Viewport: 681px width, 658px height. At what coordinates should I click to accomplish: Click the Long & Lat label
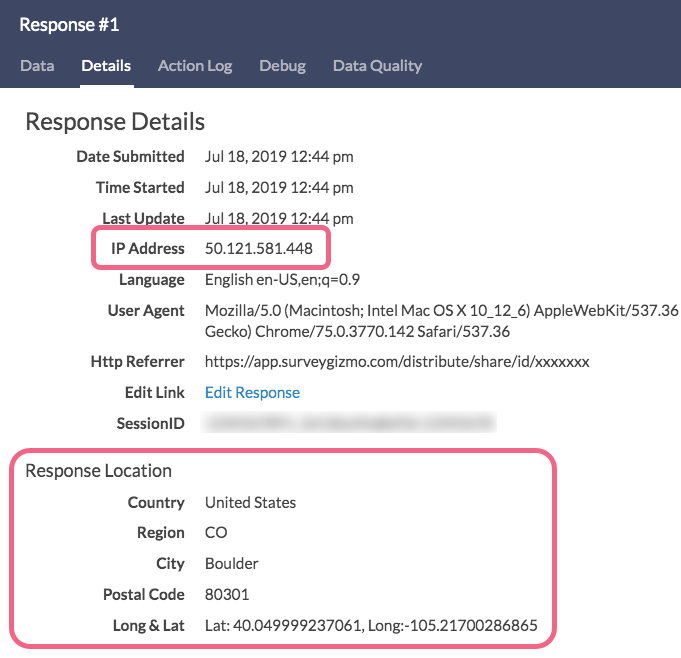coord(149,625)
